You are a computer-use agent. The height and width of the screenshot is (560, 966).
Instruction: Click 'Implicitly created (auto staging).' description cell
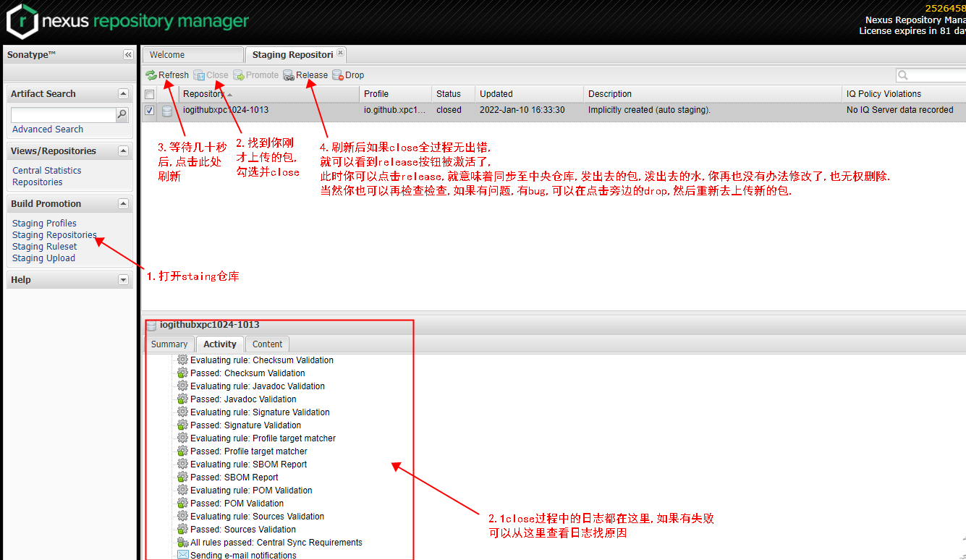click(649, 110)
